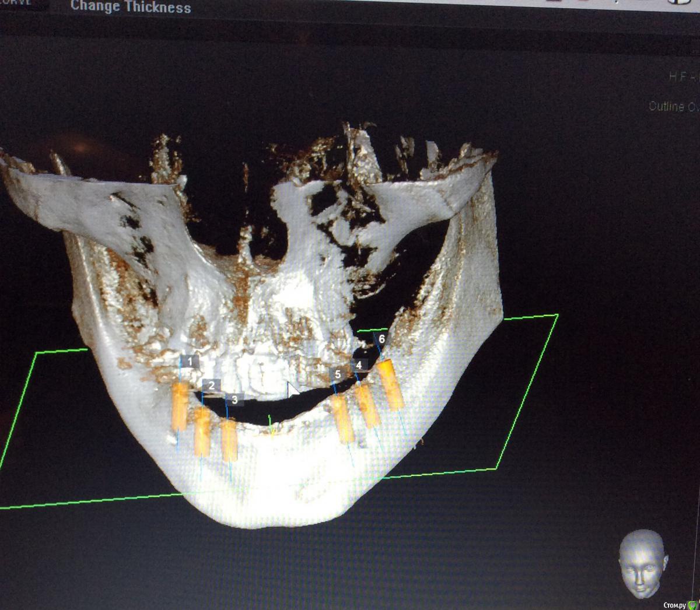Select implant number label 1

[189, 362]
